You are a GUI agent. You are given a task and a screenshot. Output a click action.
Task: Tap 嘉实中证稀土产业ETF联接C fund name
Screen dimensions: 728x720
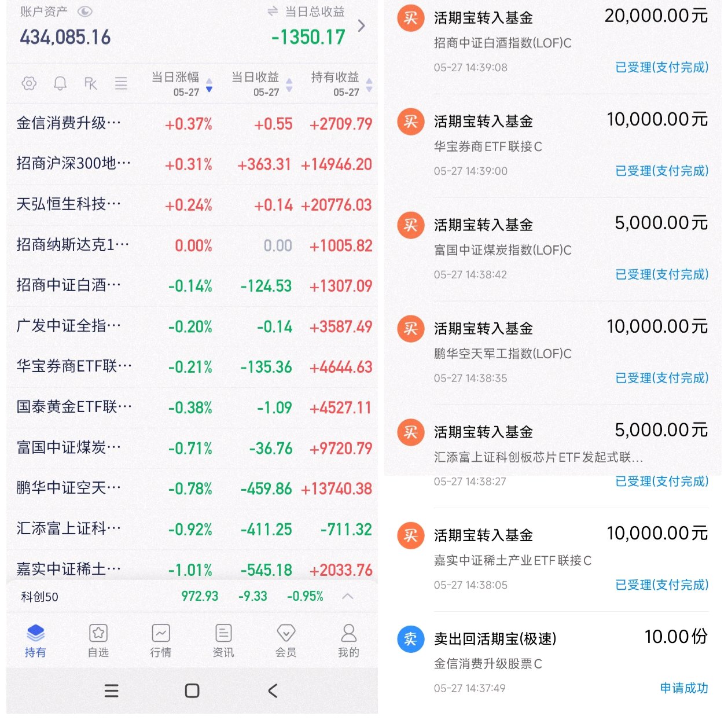pos(513,560)
